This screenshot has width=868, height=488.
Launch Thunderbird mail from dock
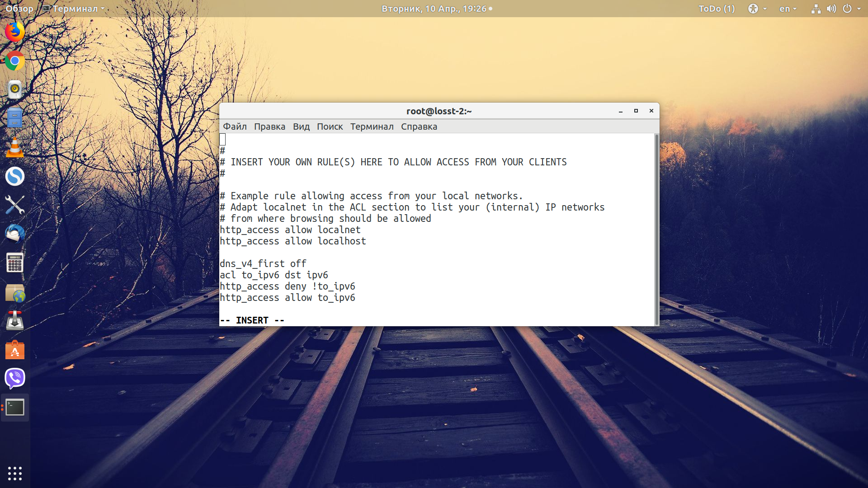[15, 234]
